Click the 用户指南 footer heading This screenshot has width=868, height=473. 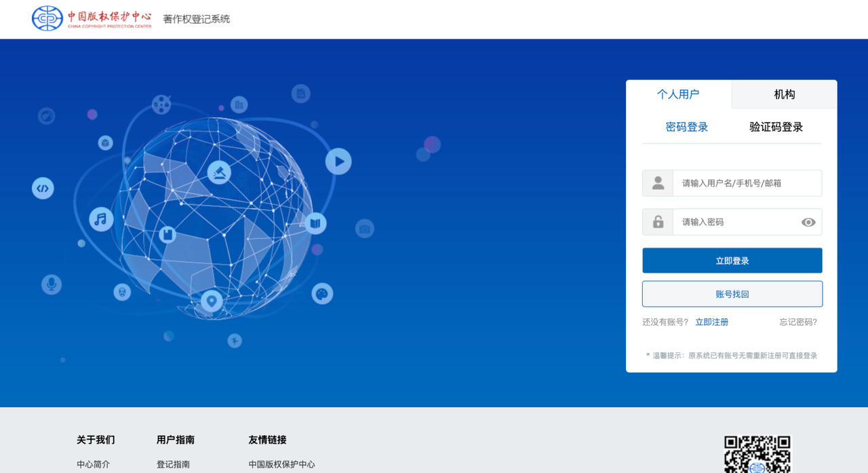coord(176,440)
